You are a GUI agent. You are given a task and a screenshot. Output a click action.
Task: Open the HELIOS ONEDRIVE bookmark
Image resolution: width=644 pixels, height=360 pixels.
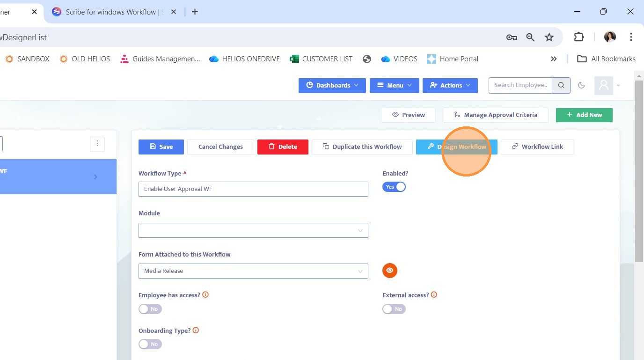point(244,59)
